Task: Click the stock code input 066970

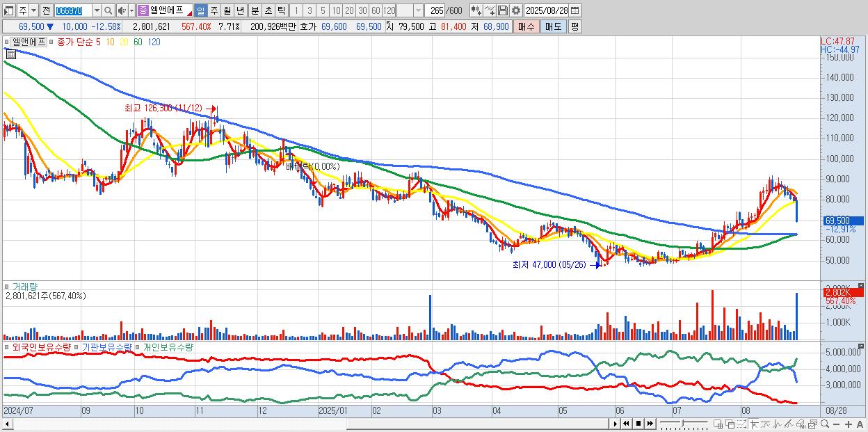Action: click(74, 10)
